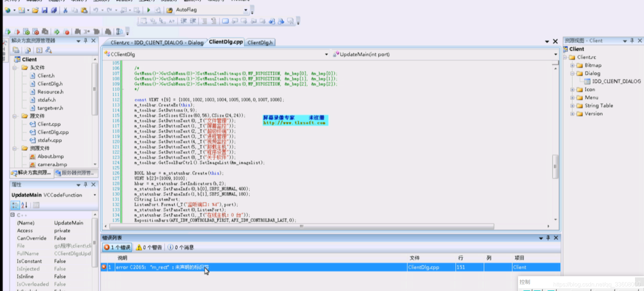This screenshot has height=291, width=644.
Task: Click the Decrease Indent icon in the text toolbar
Action: [184, 21]
